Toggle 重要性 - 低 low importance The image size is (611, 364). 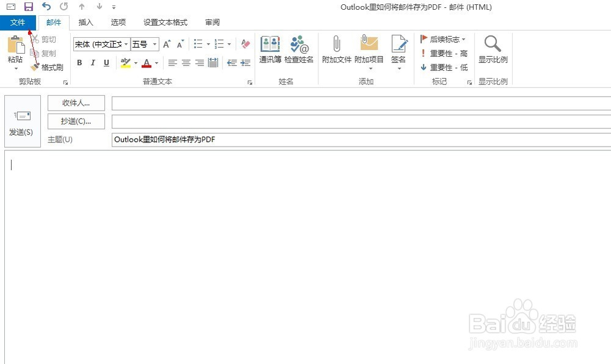(444, 67)
